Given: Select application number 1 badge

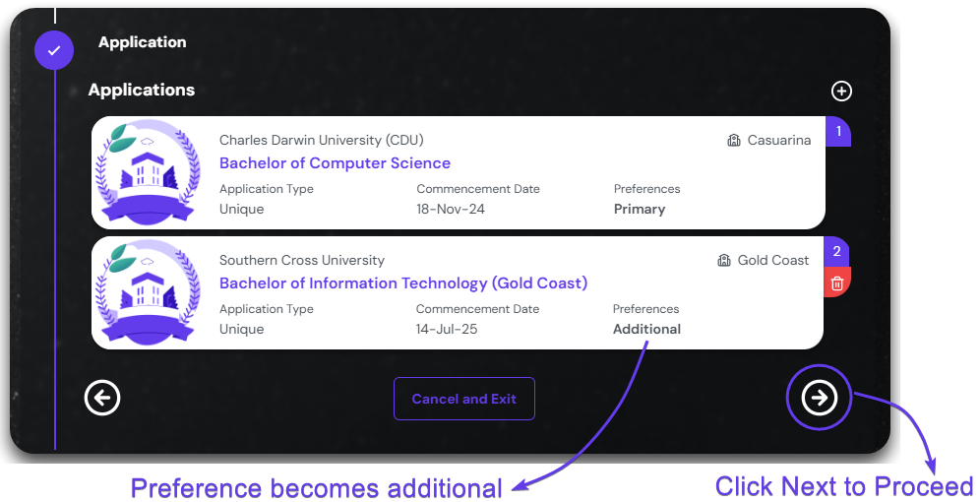Looking at the screenshot, I should click(838, 131).
